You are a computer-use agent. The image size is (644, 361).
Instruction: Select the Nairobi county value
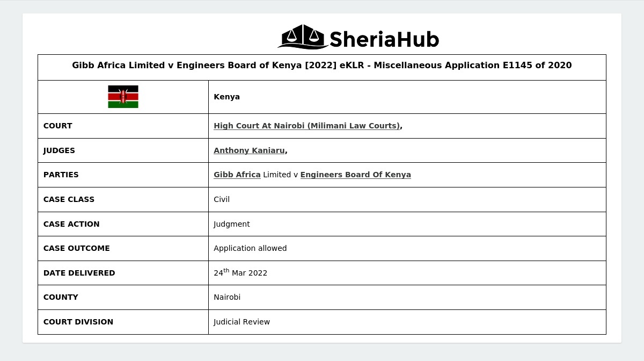[x=227, y=297]
